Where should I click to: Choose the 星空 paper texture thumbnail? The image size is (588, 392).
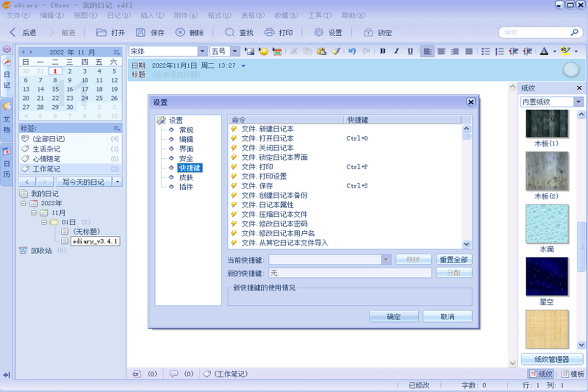(x=547, y=276)
